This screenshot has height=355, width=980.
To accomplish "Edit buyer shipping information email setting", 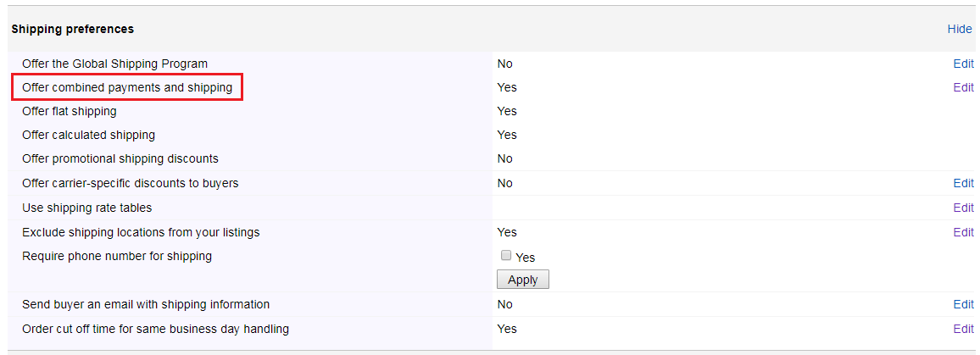I will tap(963, 304).
